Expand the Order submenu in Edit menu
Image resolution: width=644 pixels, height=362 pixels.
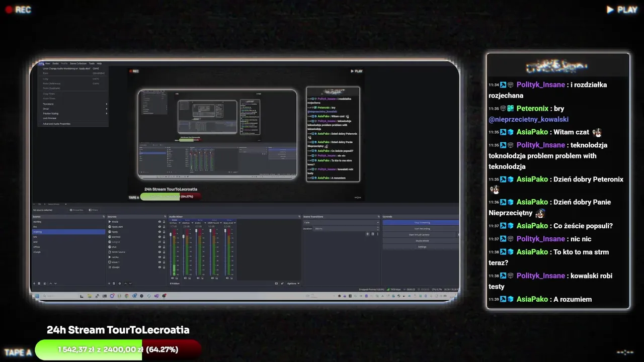point(73,109)
